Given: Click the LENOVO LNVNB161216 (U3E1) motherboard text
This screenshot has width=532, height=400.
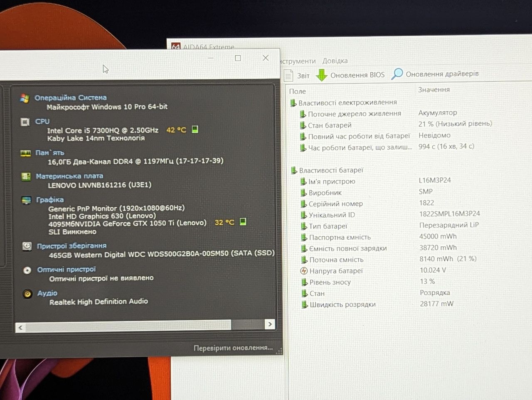Looking at the screenshot, I should coord(99,185).
